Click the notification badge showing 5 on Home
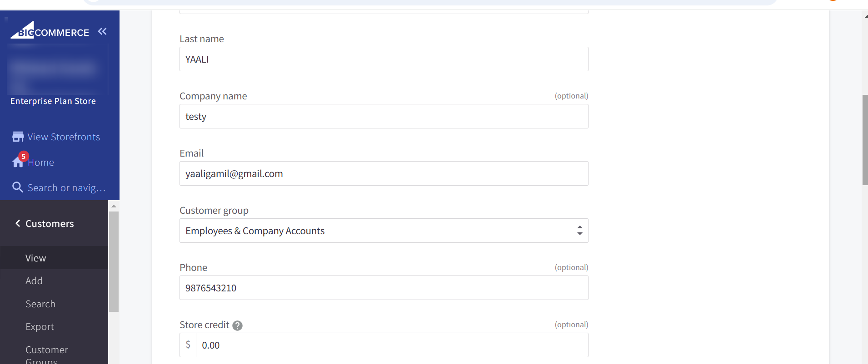This screenshot has height=364, width=868. point(23,156)
